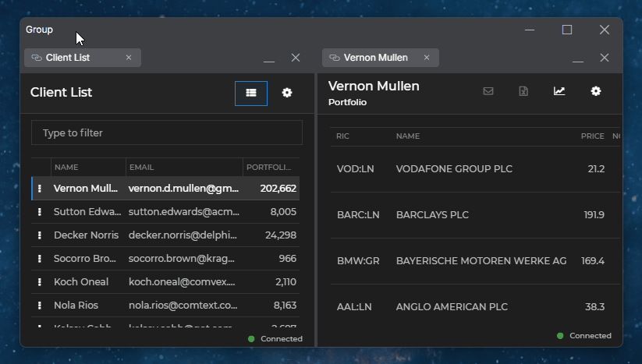
Task: Click price 21.2 for Vodafone
Action: coord(596,169)
